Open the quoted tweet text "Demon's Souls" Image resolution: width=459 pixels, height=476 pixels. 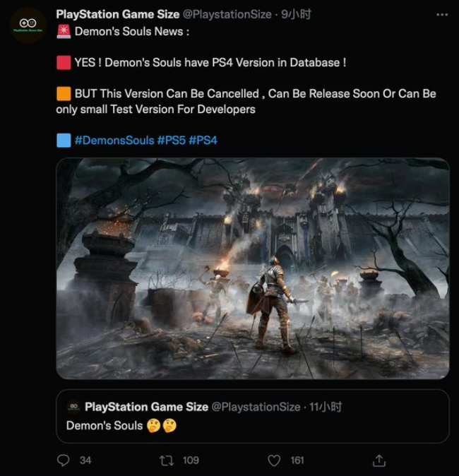point(105,425)
